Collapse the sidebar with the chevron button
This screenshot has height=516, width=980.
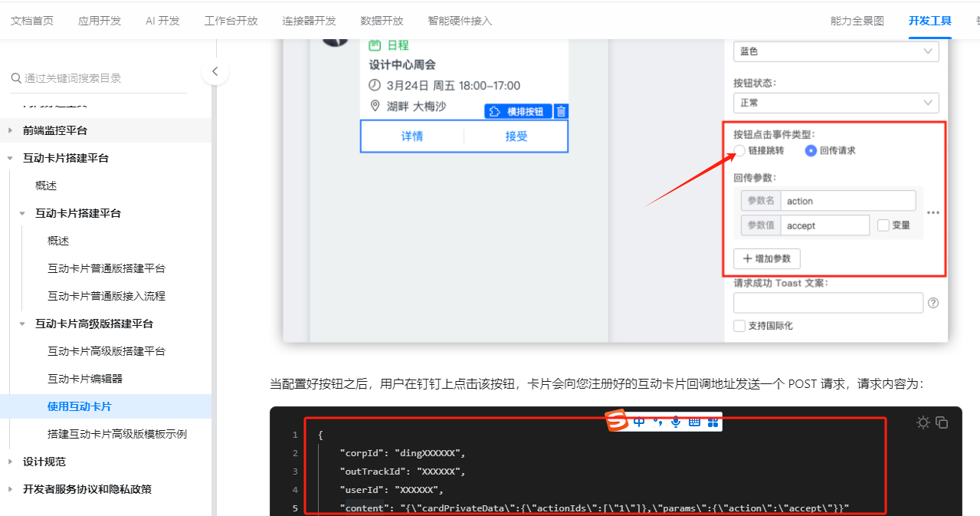click(215, 72)
